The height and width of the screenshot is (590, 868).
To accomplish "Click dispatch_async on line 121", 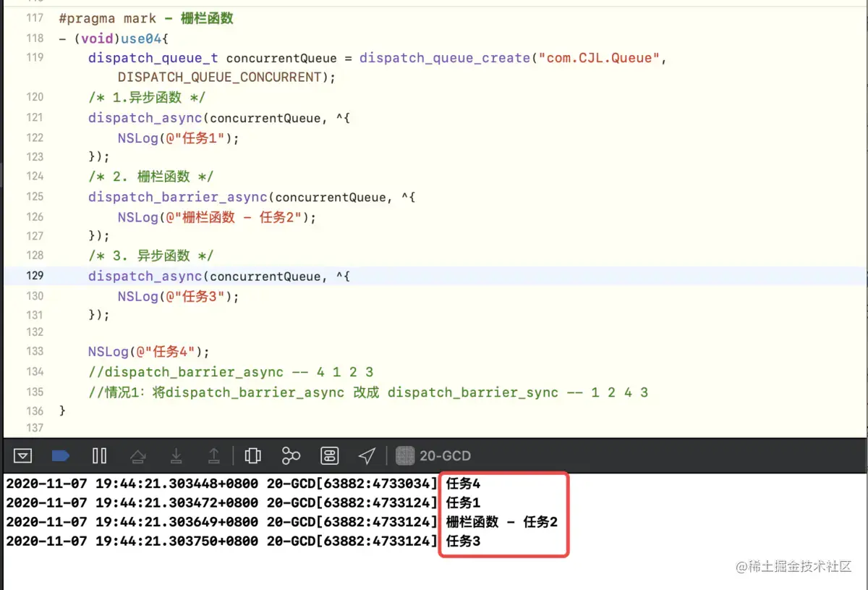I will click(145, 118).
